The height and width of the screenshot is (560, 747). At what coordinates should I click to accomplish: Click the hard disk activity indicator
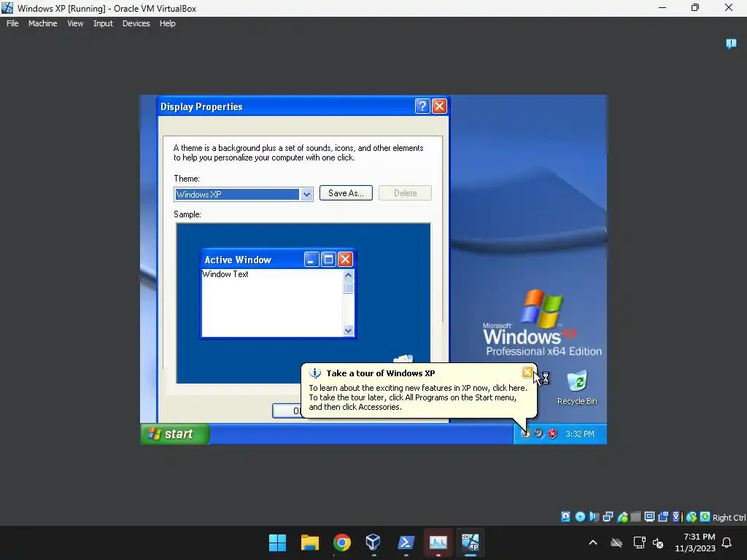pyautogui.click(x=565, y=517)
